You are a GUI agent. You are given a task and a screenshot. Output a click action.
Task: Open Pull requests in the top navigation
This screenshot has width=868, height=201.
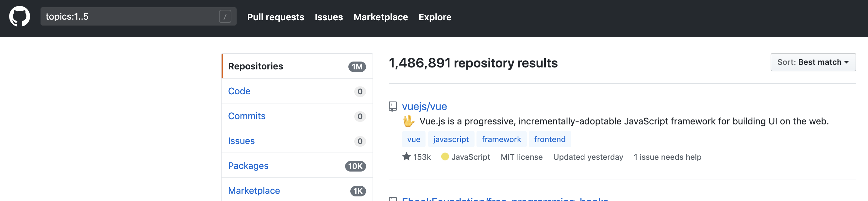point(275,17)
